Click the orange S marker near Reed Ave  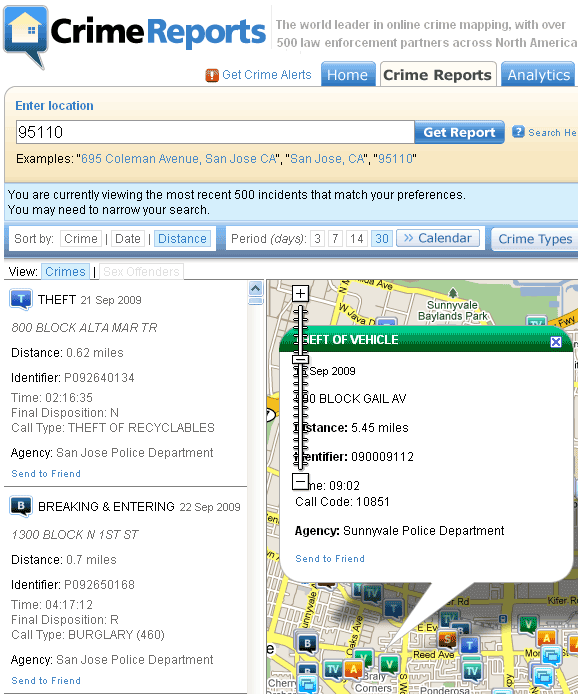click(447, 639)
